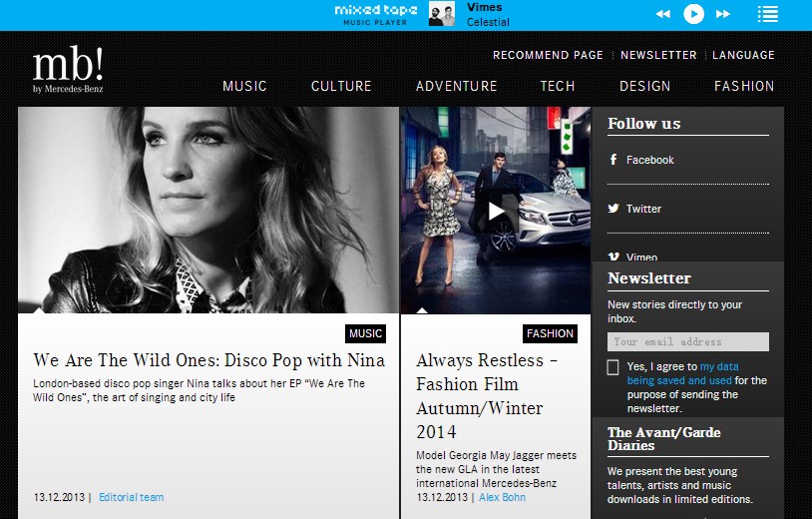Click the Facebook icon under Follow us
Screen dimensions: 812x519
[613, 160]
